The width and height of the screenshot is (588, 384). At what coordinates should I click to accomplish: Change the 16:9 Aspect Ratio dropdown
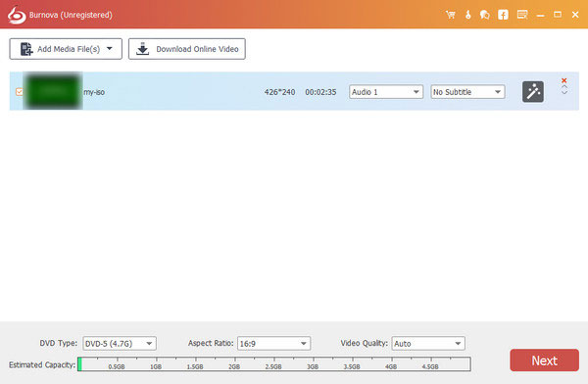(273, 344)
